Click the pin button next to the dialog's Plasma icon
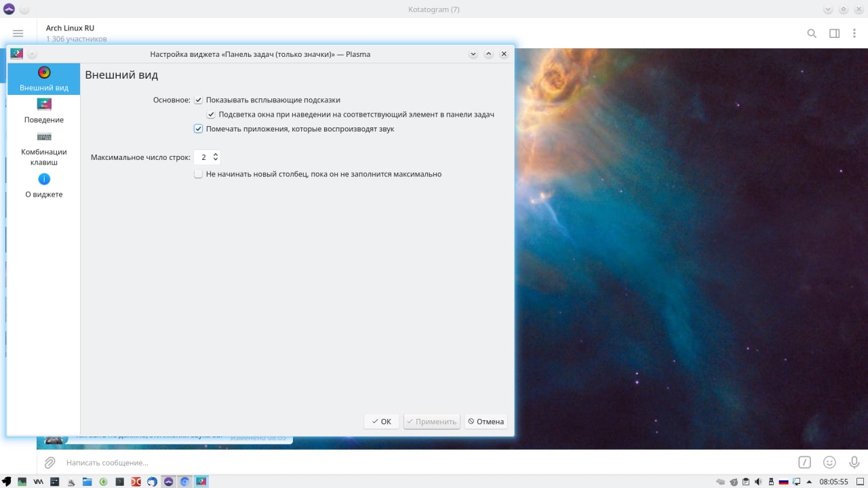Screen dimensions: 868x488 coord(32,54)
